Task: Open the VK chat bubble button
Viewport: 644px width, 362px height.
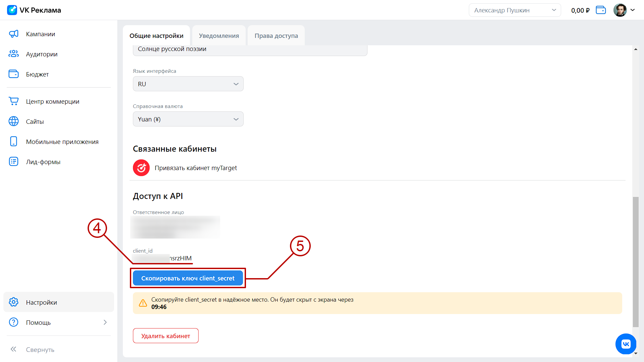Action: pos(626,344)
